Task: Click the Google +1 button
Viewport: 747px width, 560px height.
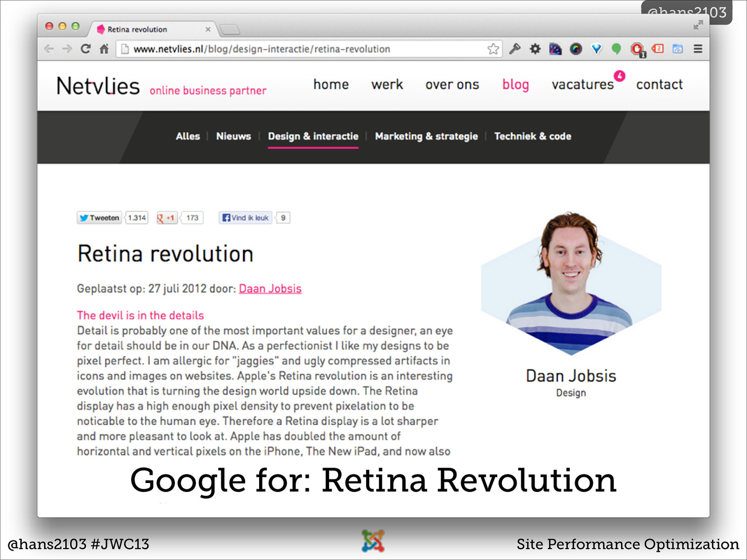Action: click(x=167, y=218)
